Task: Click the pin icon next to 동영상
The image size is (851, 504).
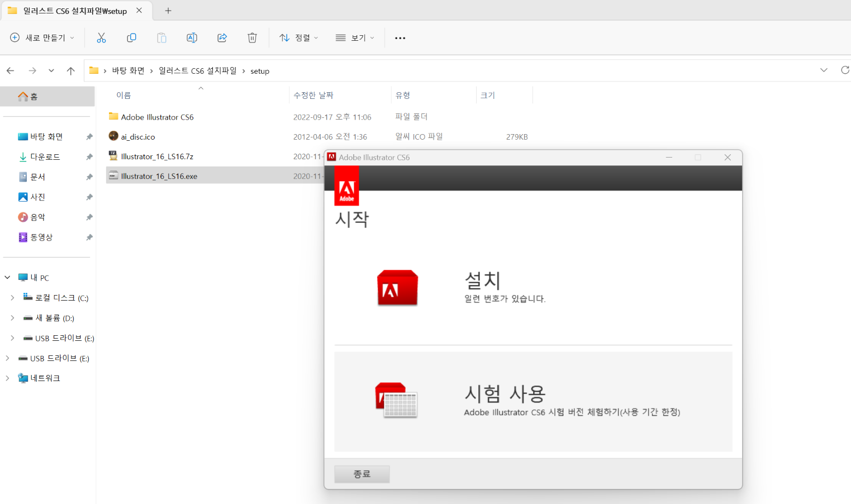Action: 89,237
